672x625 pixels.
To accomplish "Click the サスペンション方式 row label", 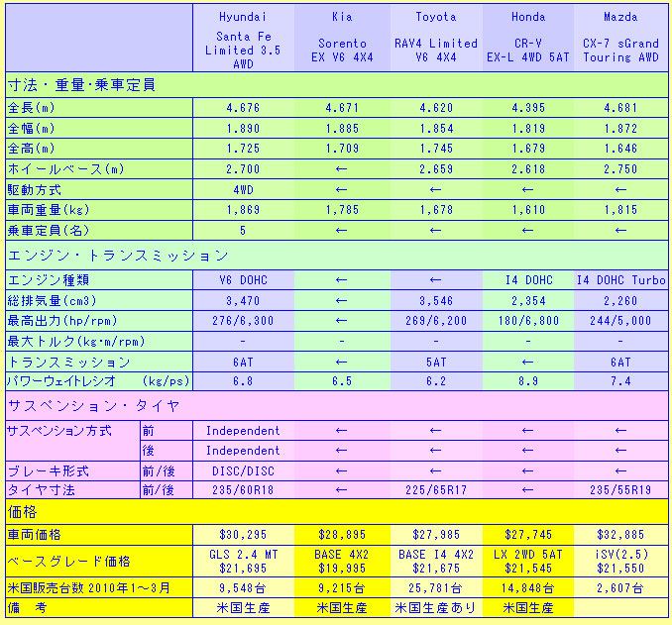I will click(x=59, y=431).
